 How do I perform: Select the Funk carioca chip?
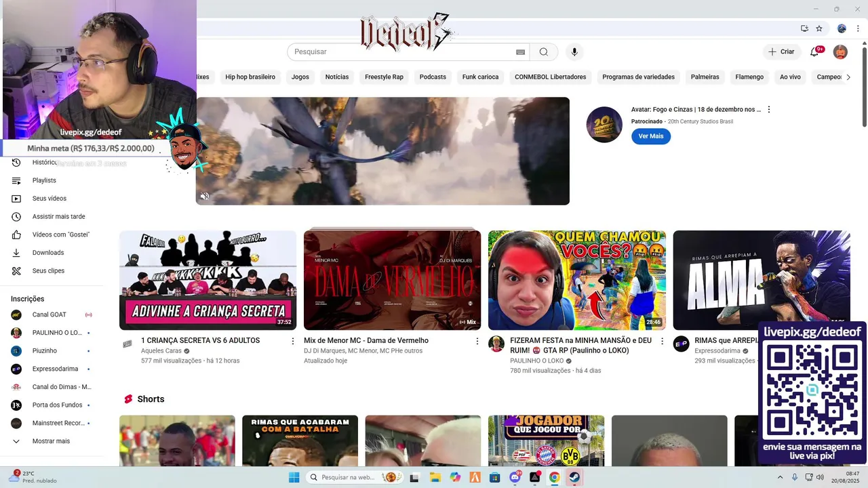click(x=480, y=77)
